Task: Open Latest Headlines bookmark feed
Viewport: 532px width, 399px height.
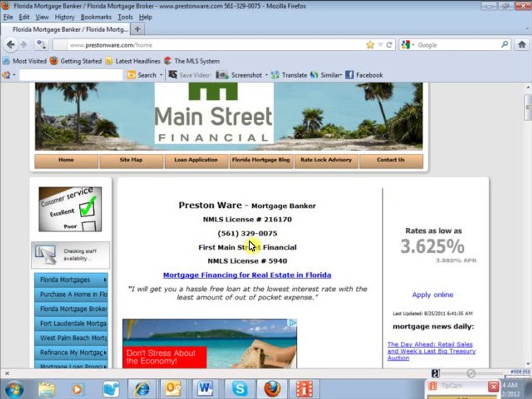Action: (x=132, y=61)
